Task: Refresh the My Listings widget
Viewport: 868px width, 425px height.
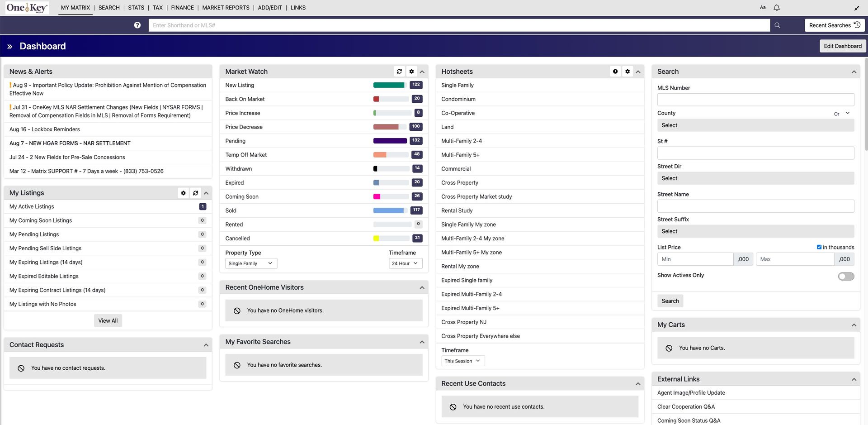Action: click(195, 192)
